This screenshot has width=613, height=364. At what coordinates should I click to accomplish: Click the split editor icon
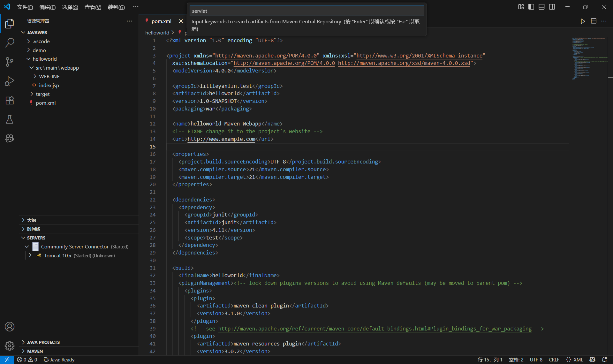[594, 21]
